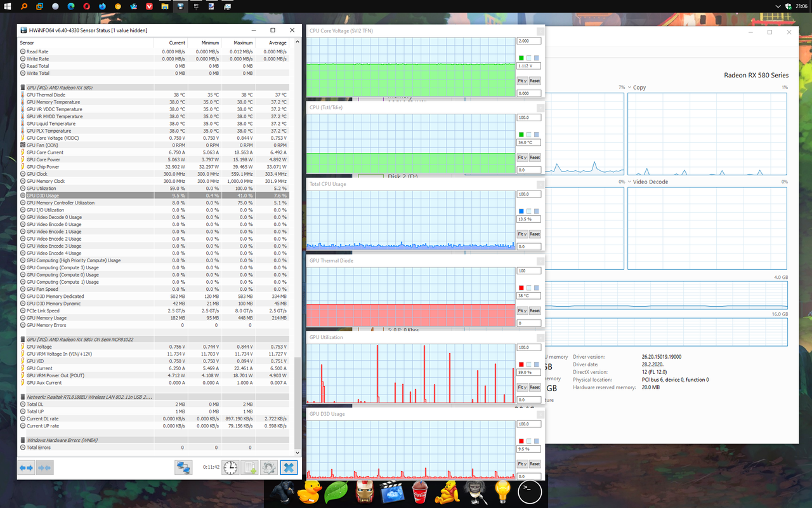Click the logging file icon with green plus
Screen dimensions: 812x508
pyautogui.click(x=250, y=467)
